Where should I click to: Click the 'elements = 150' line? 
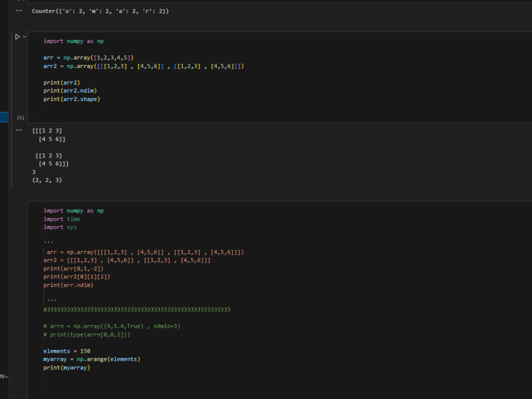click(67, 351)
